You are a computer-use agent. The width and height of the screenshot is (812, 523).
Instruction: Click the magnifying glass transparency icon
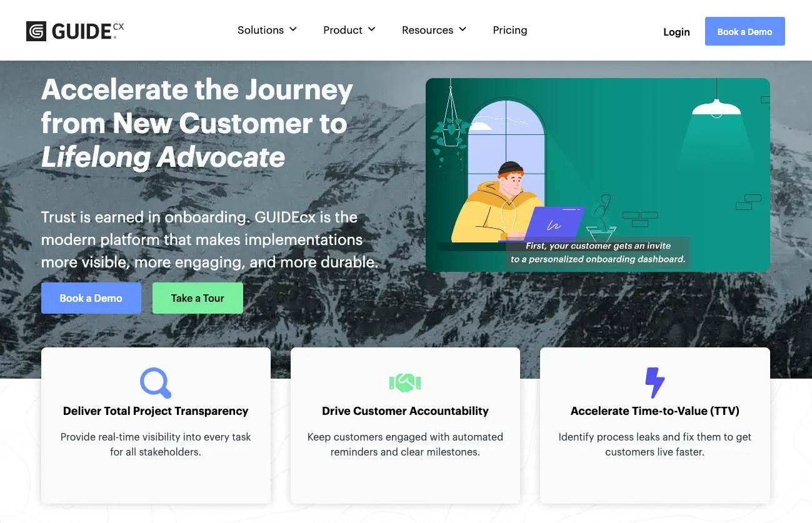click(156, 382)
